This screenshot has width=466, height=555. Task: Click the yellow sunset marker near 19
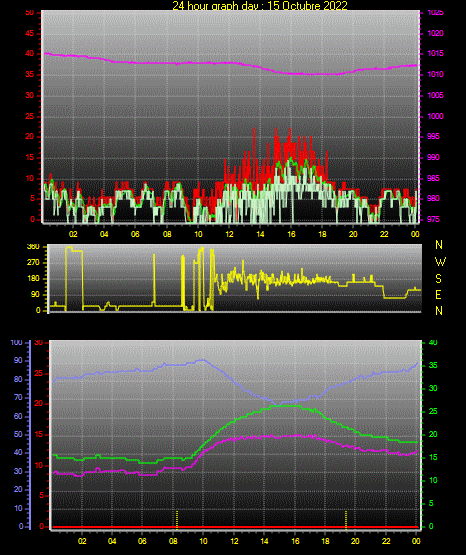pos(346,520)
